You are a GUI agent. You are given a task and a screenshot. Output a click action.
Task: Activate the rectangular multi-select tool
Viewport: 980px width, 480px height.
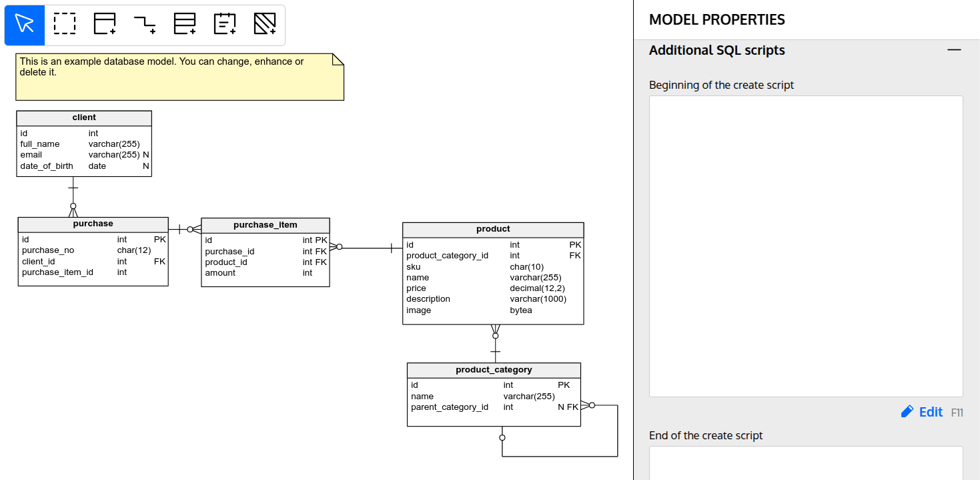64,24
